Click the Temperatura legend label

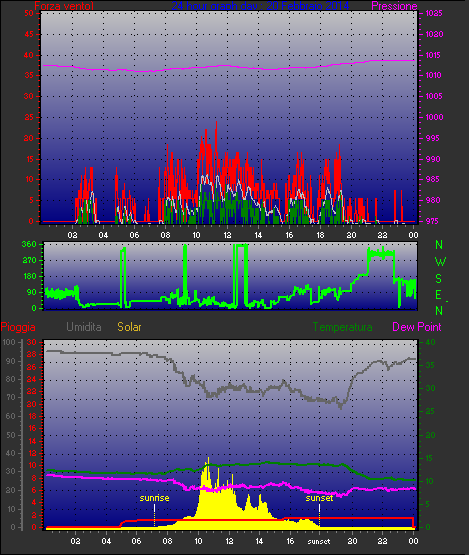(x=342, y=327)
